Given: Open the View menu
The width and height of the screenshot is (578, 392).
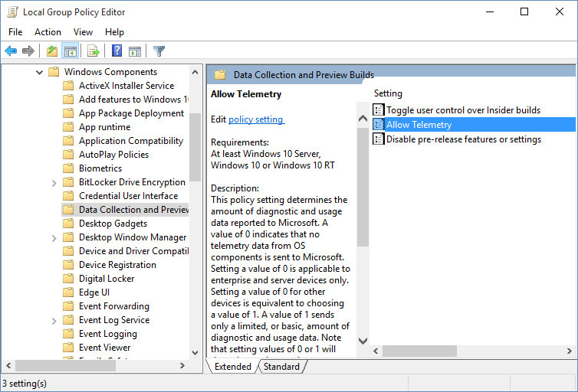Looking at the screenshot, I should tap(83, 32).
